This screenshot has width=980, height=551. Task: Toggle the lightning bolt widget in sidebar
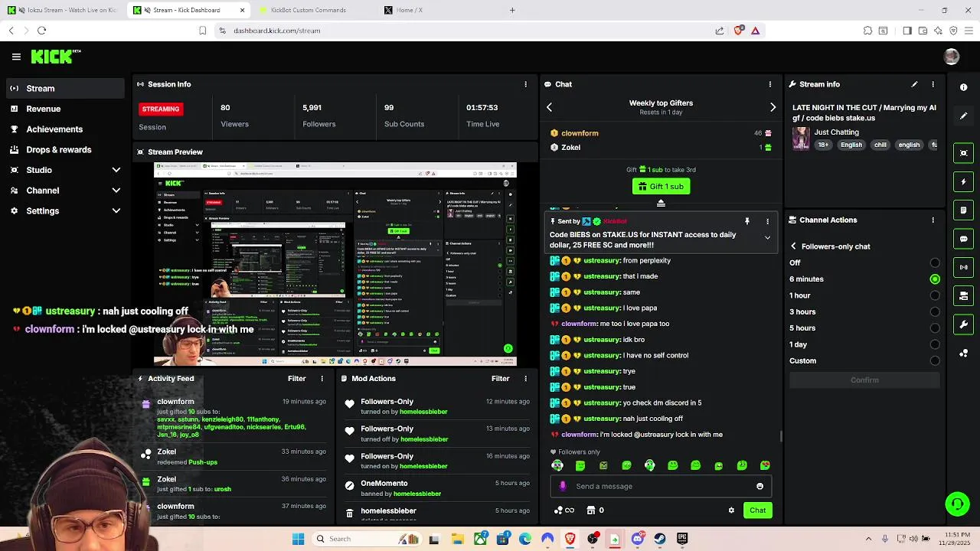[964, 182]
